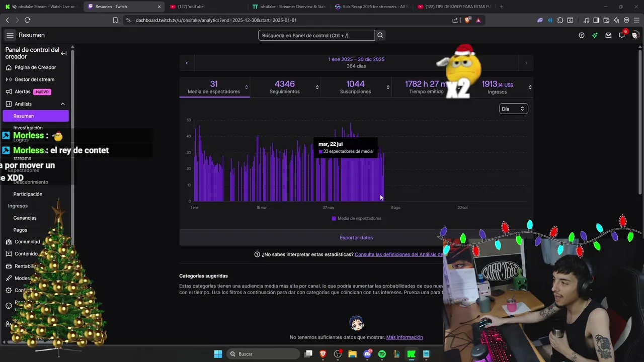Image resolution: width=644 pixels, height=362 pixels.
Task: Select the Tiempo emitido stat tab
Action: [427, 87]
